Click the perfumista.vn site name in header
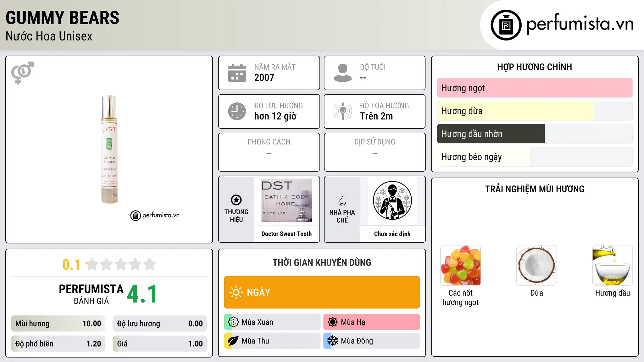The width and height of the screenshot is (644, 362). pos(580,24)
